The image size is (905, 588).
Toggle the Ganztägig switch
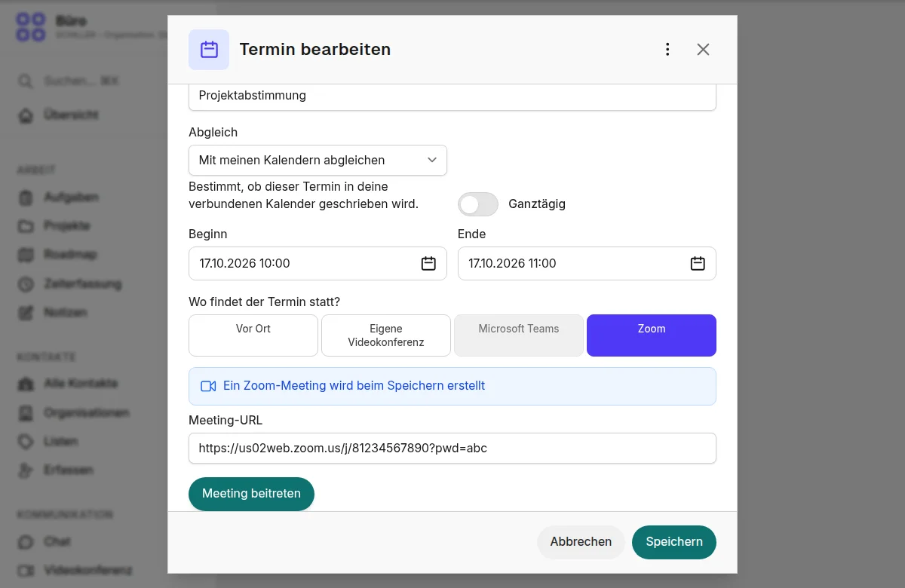point(478,204)
